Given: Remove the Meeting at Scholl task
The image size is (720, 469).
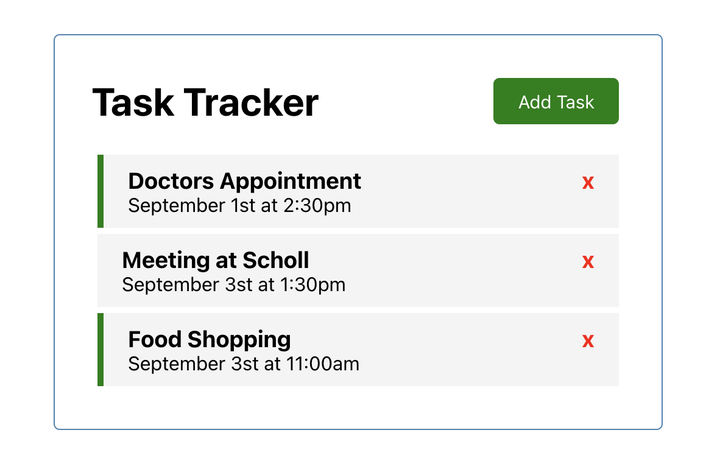Looking at the screenshot, I should click(588, 262).
